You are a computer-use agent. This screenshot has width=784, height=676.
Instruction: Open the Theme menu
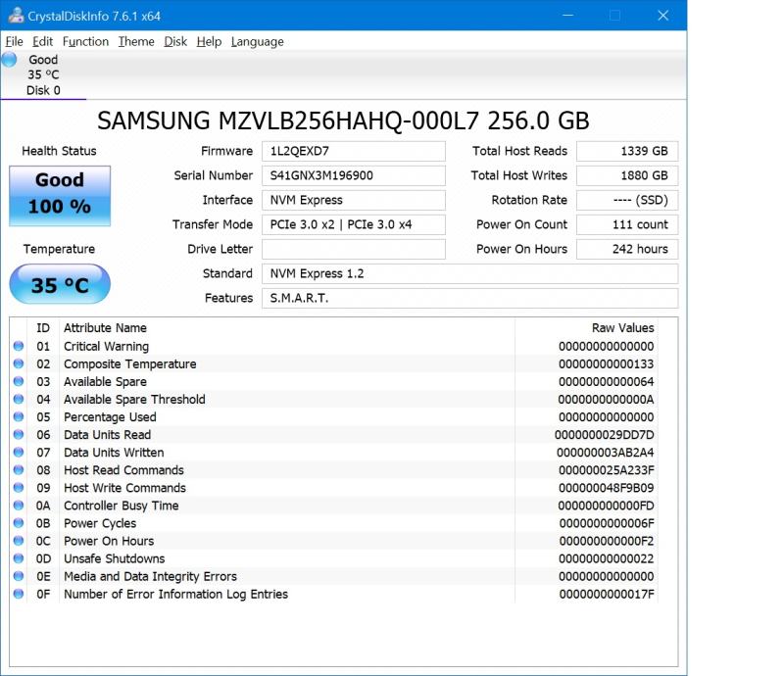pyautogui.click(x=136, y=42)
